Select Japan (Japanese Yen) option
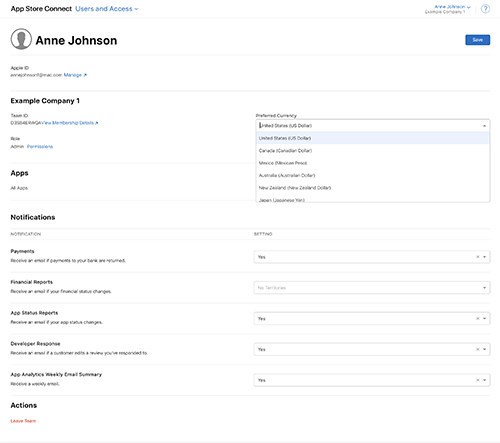This screenshot has width=500, height=443. [373, 199]
